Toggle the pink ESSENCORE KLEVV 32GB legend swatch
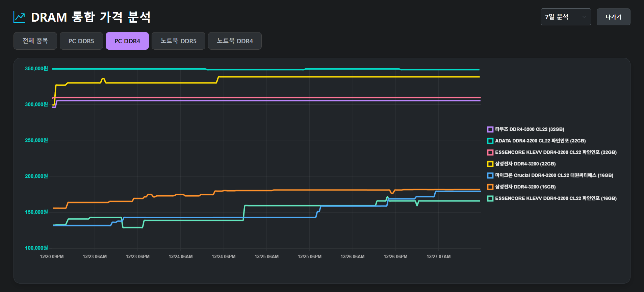Screen dimensions: 644x292 pos(490,152)
